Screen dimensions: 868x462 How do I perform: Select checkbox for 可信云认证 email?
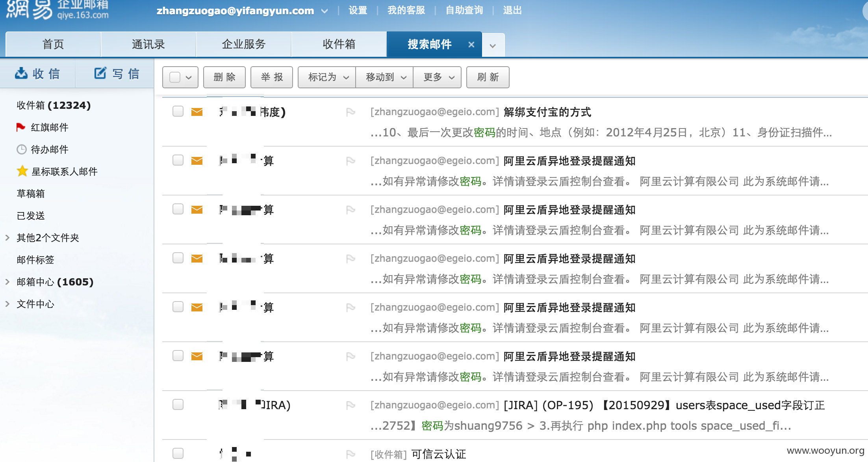coord(178,453)
